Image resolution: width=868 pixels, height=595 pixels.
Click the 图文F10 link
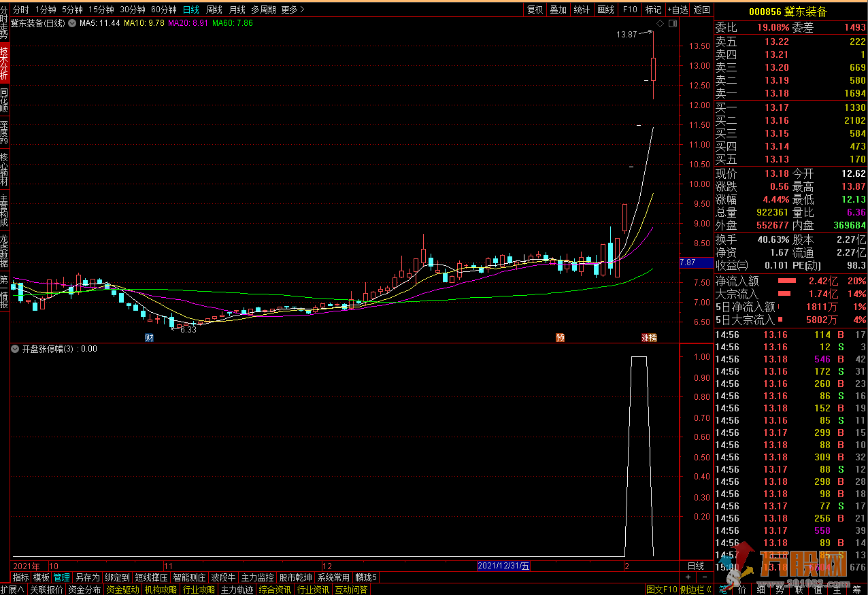pos(662,590)
